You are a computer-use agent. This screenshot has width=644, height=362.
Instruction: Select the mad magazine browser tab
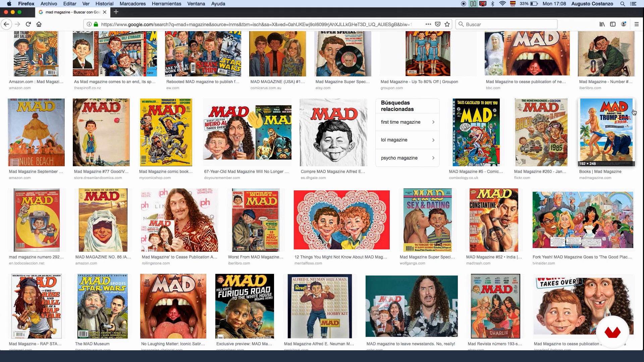pos(72,12)
